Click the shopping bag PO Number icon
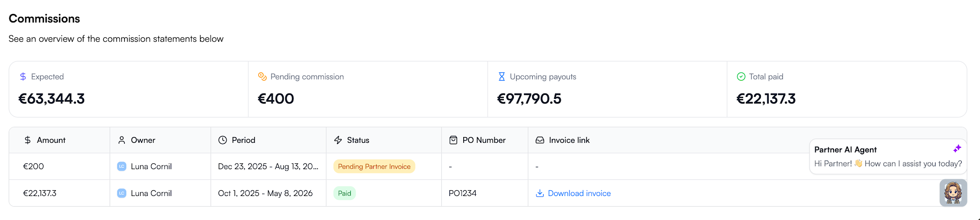 [x=453, y=140]
